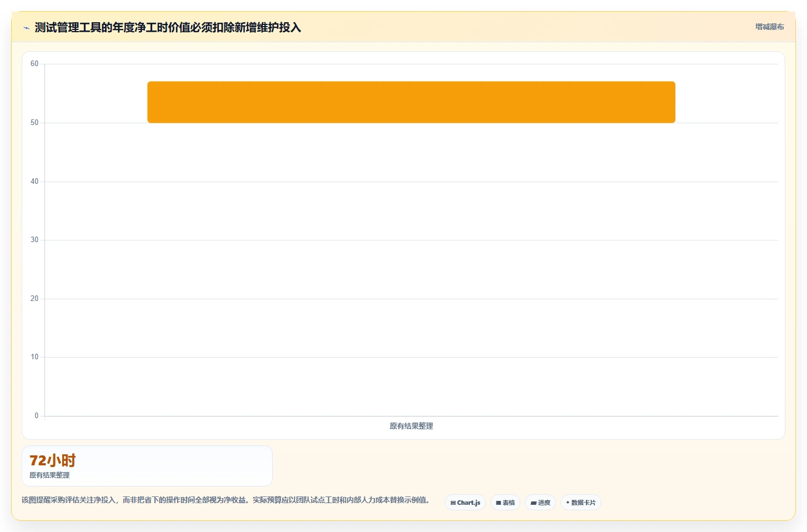Viewport: 807px width, 532px height.
Task: Select the 数据卡片 chip
Action: [x=581, y=503]
